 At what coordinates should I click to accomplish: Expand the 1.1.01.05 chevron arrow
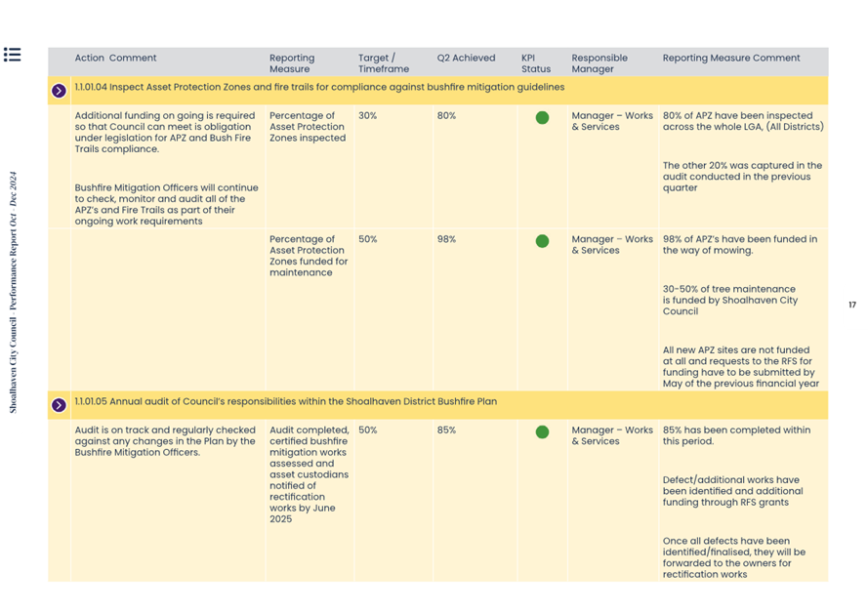(59, 404)
